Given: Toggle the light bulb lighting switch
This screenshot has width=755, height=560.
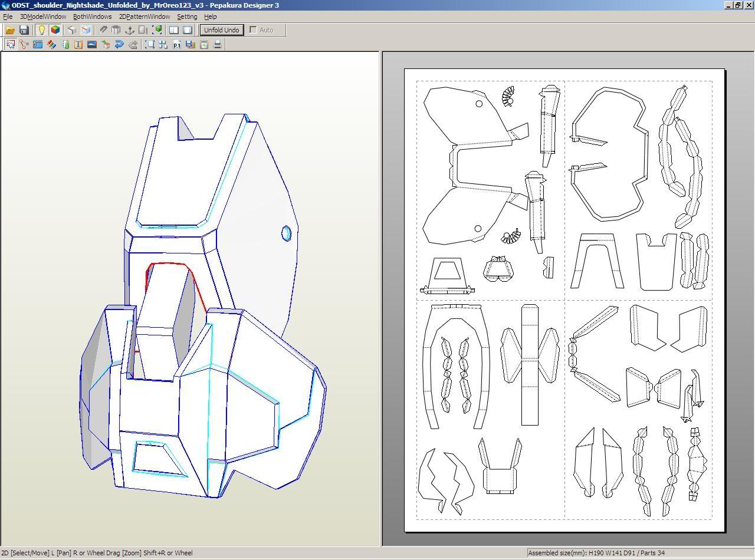Looking at the screenshot, I should pyautogui.click(x=41, y=30).
